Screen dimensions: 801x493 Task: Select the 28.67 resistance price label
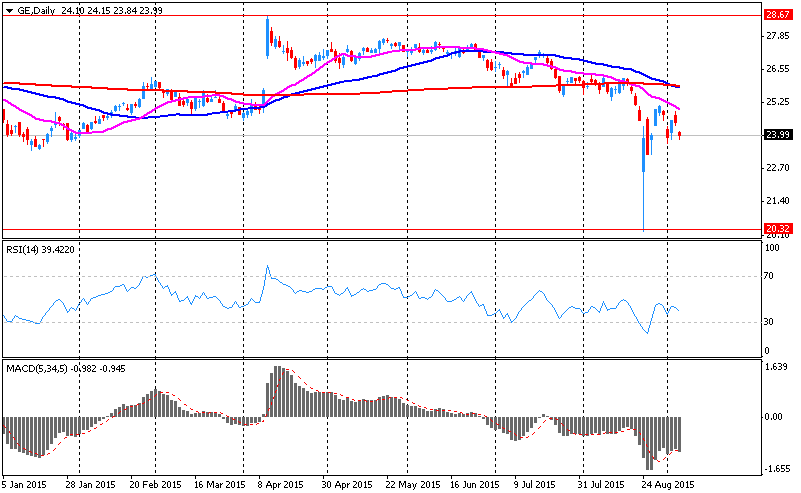[778, 15]
